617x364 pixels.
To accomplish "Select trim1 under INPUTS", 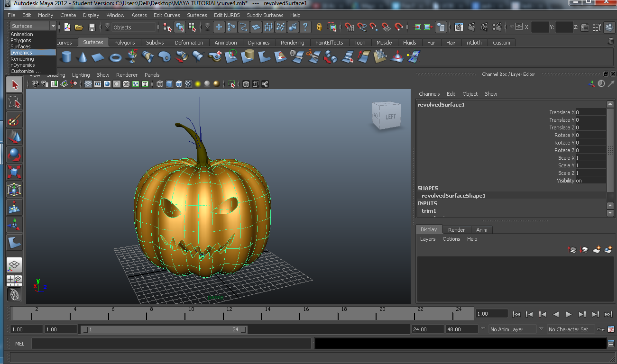I will [x=429, y=211].
